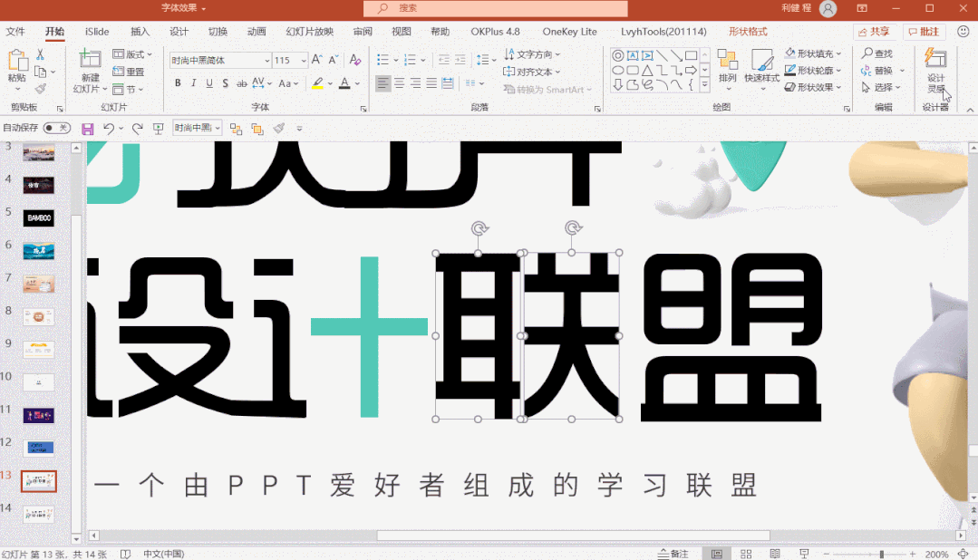This screenshot has width=978, height=560.
Task: Click the Share (共享) button
Action: 874,32
